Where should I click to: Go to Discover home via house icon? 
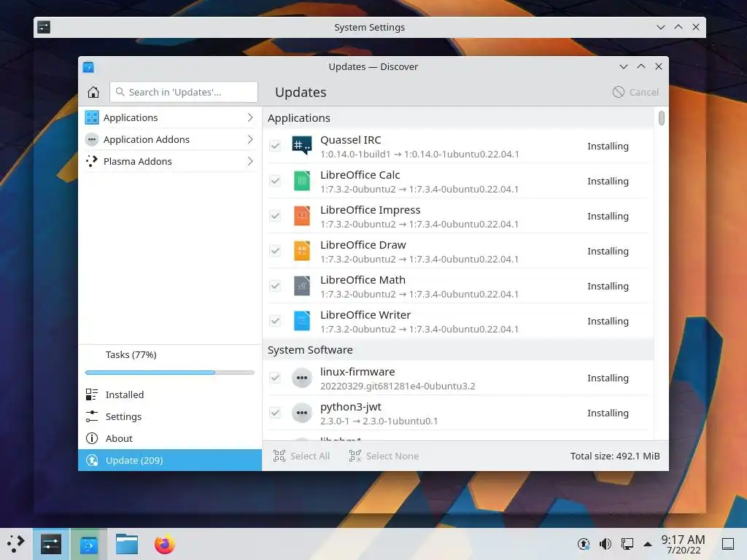click(x=93, y=92)
